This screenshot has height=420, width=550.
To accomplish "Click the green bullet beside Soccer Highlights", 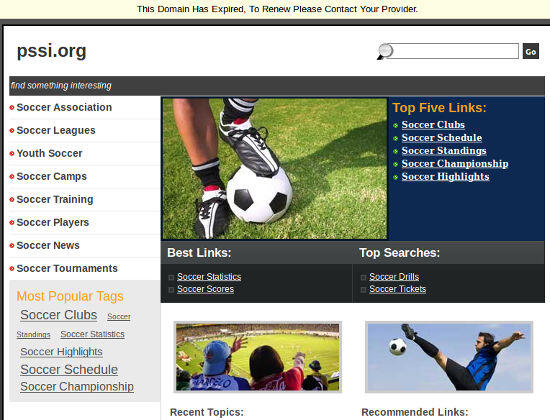I will click(396, 177).
